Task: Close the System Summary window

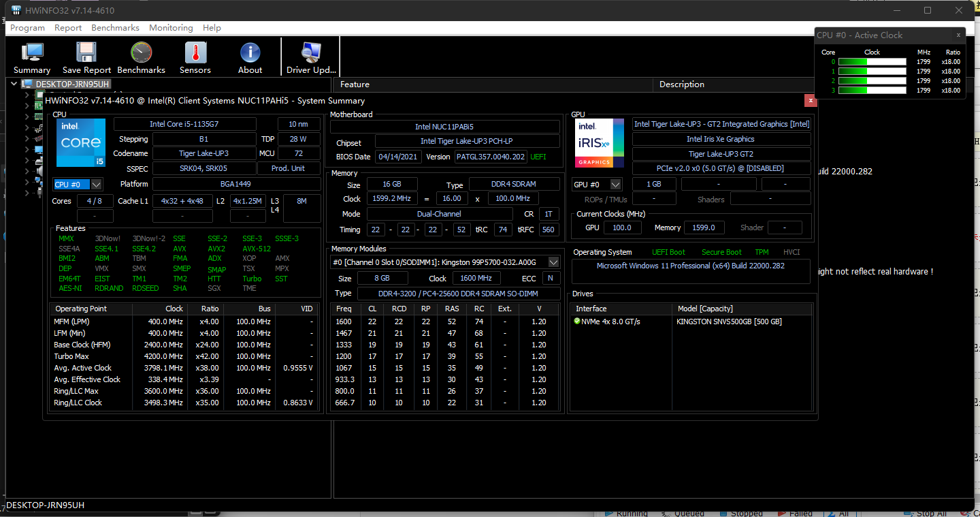Action: (x=810, y=100)
